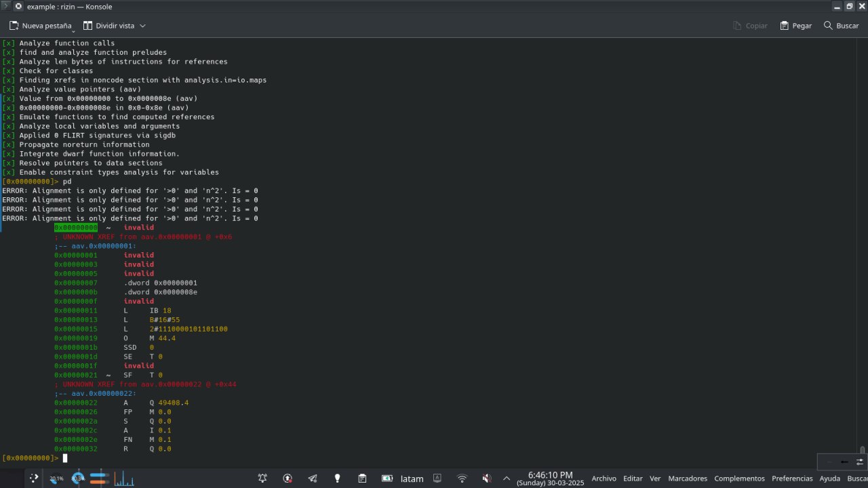The image size is (868, 488).
Task: Expand the Dividir vista dropdown chevron
Action: point(142,26)
